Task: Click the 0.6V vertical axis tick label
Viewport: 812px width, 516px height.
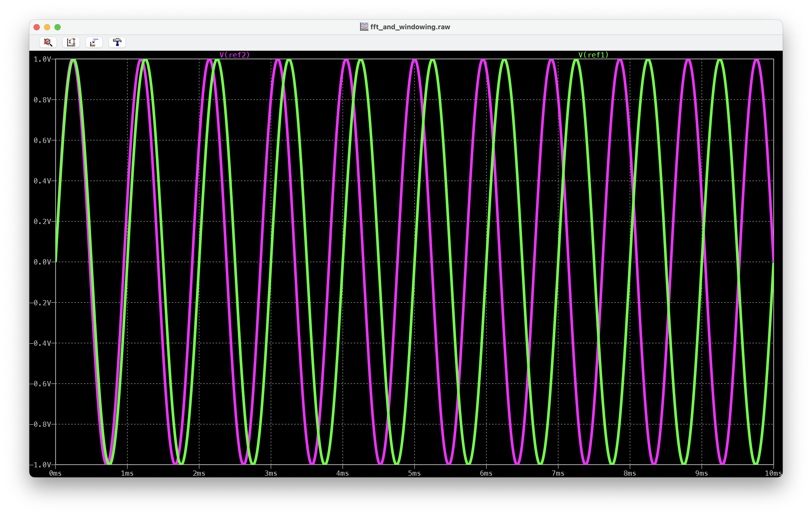Action: [x=42, y=140]
